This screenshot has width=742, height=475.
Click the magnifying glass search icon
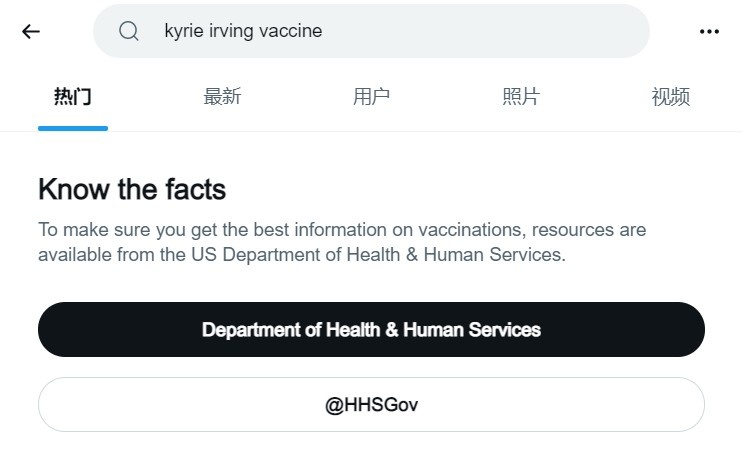[129, 31]
